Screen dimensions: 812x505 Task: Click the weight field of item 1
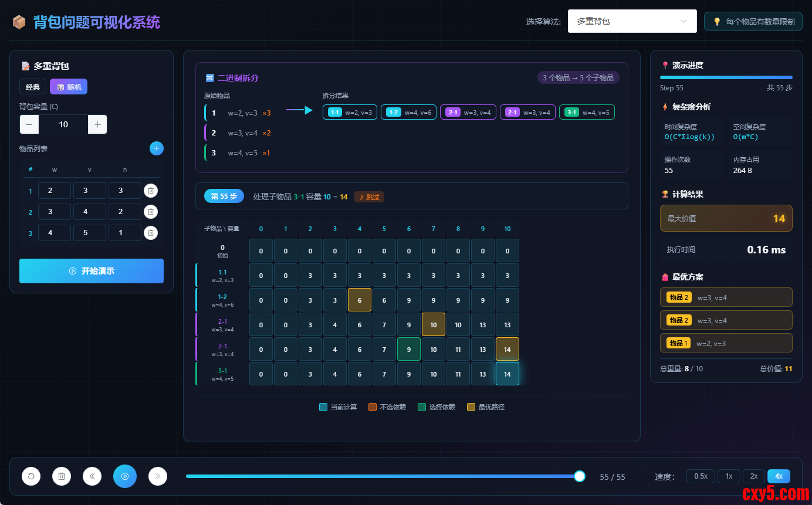coord(54,191)
